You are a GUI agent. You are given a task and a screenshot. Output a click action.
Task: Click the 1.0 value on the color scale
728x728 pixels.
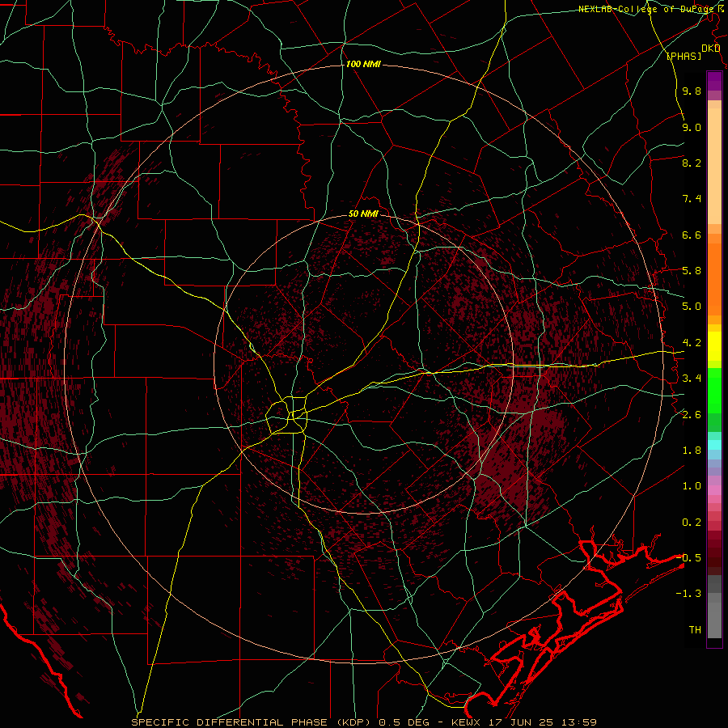(692, 486)
